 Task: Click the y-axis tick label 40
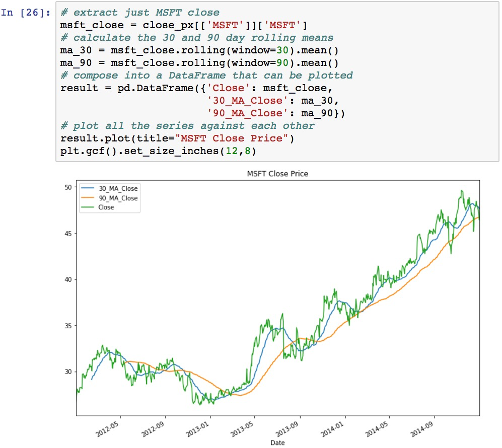click(68, 280)
